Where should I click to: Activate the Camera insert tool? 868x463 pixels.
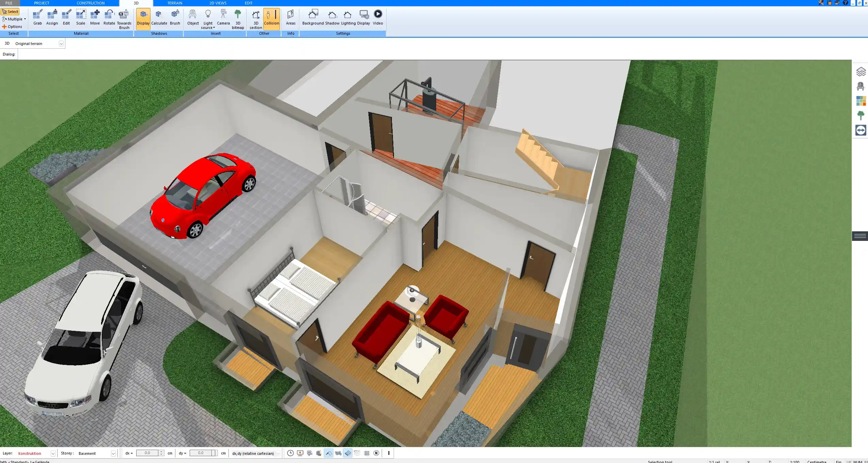point(223,17)
